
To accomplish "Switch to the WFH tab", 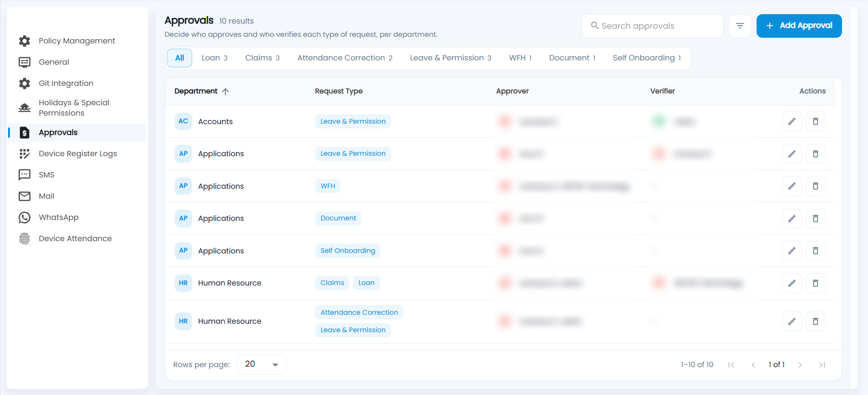I will [x=520, y=58].
